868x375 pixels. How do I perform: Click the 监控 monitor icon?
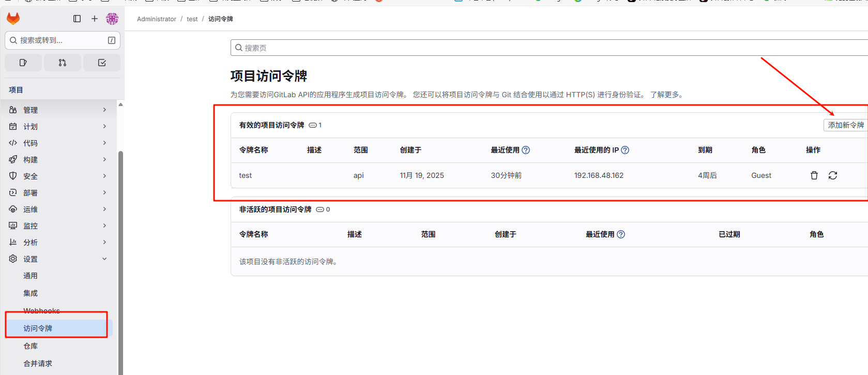(13, 226)
